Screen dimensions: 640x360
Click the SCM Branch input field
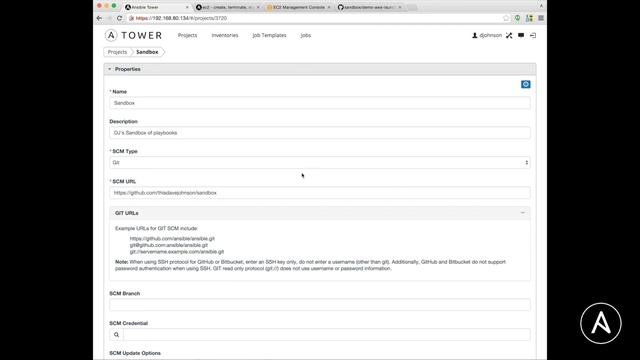(320, 304)
